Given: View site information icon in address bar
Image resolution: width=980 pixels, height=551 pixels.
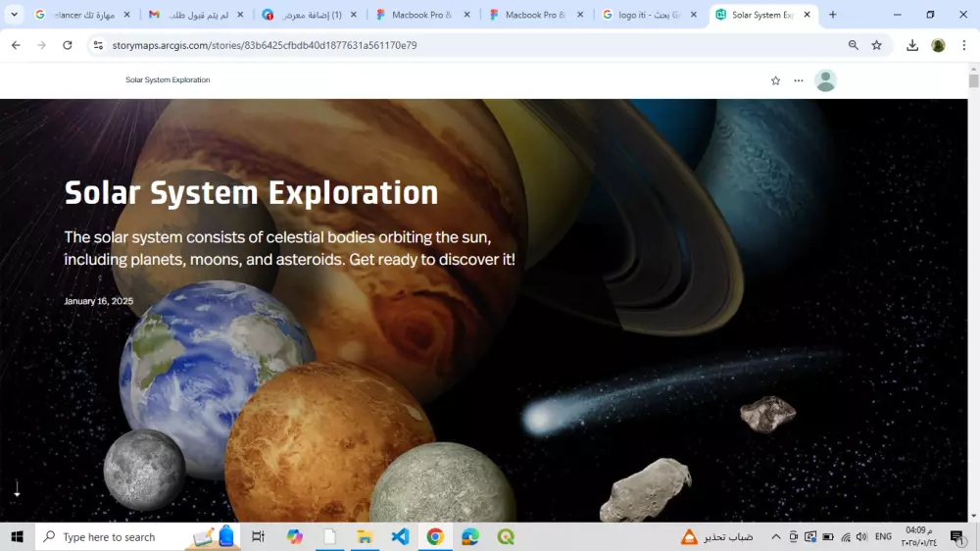Looking at the screenshot, I should coord(98,45).
